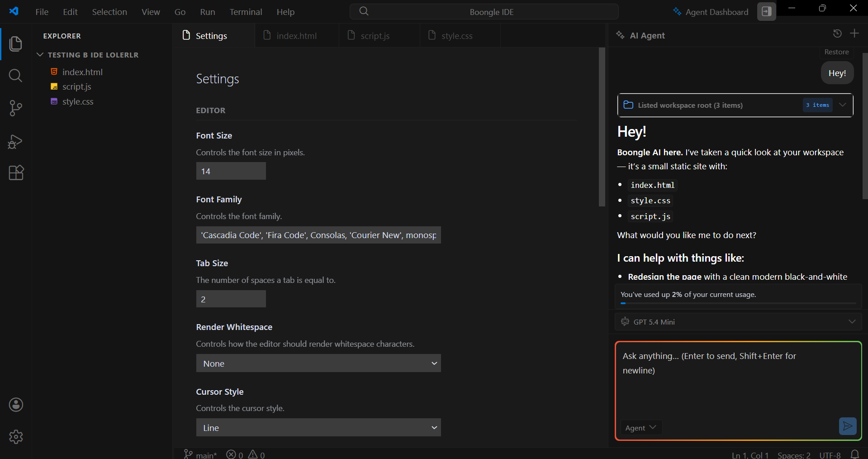868x459 pixels.
Task: Open the Manage gear icon
Action: coord(16,437)
